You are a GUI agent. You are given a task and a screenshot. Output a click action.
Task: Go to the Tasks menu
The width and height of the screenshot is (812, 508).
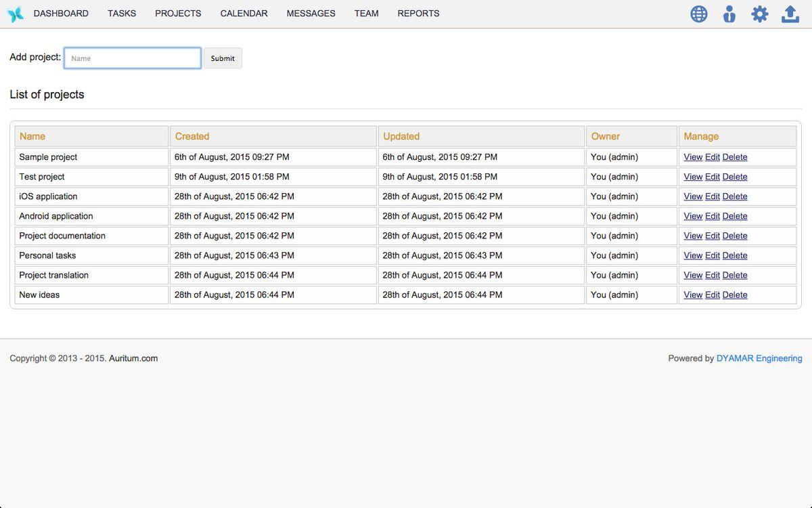pyautogui.click(x=122, y=14)
